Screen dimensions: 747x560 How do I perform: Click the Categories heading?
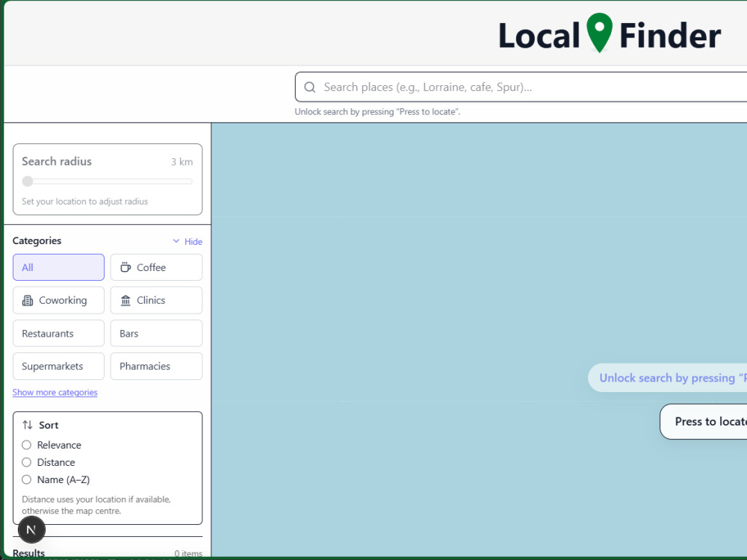[x=37, y=240]
